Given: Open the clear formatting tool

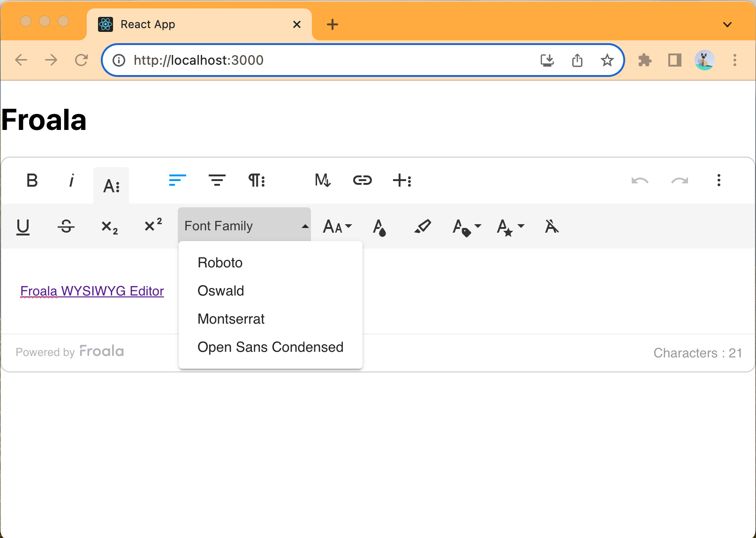Looking at the screenshot, I should tap(552, 227).
